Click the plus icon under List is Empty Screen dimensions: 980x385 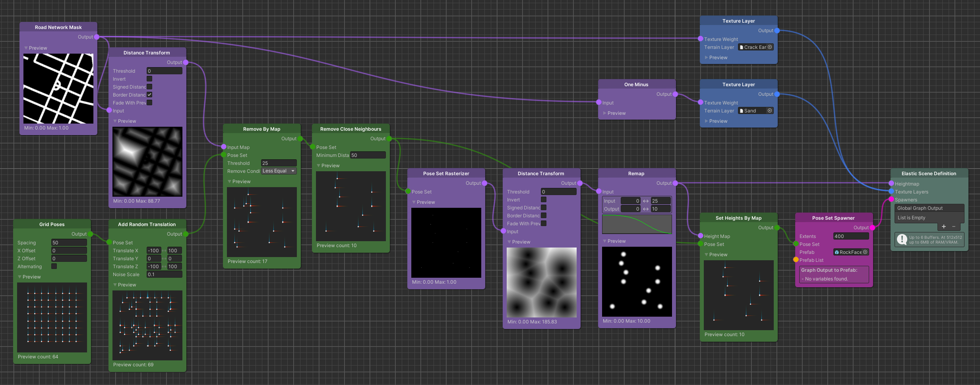coord(944,226)
